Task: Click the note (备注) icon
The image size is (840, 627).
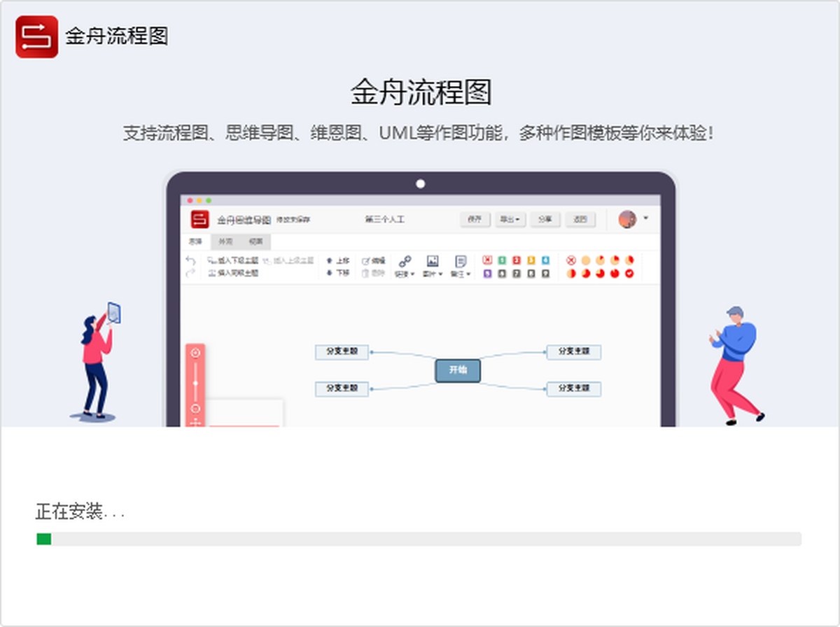Action: tap(460, 261)
